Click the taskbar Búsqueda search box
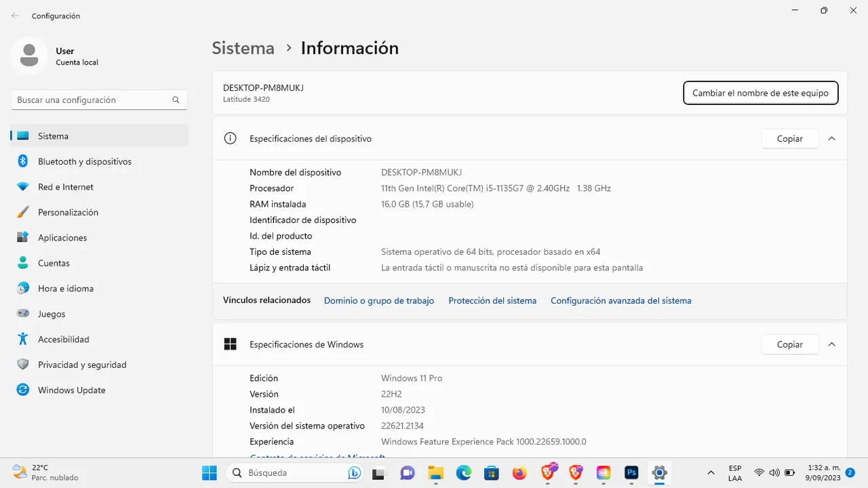 295,472
